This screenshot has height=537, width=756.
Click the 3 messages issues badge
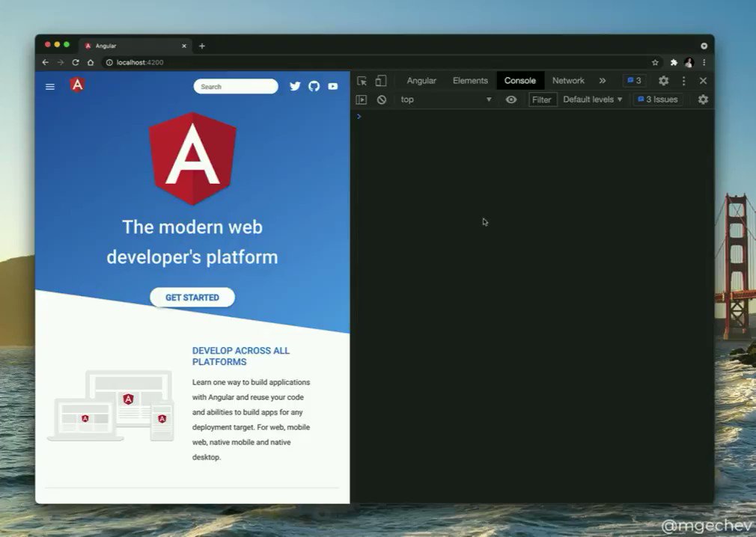(634, 81)
